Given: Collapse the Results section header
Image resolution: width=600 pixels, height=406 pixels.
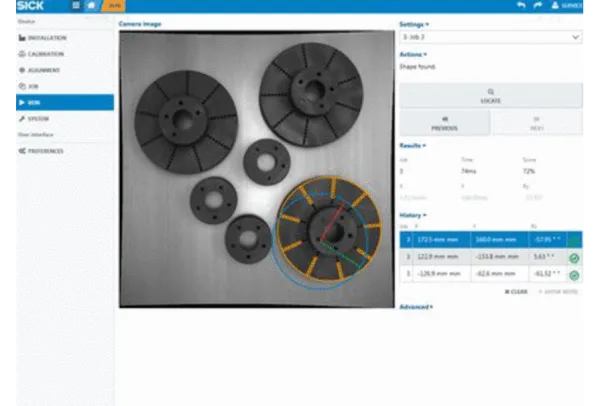Looking at the screenshot, I should [x=412, y=146].
